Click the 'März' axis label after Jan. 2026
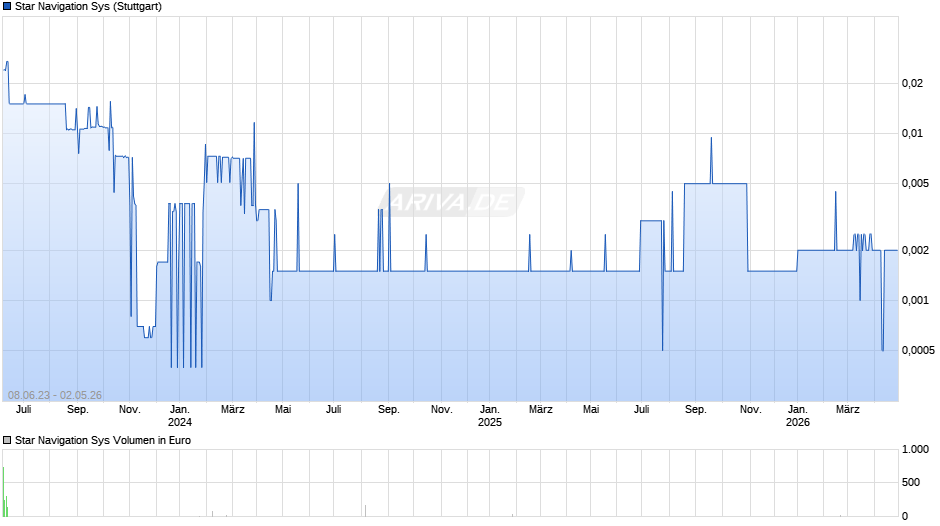Screen dimensions: 940x526 (x=848, y=409)
